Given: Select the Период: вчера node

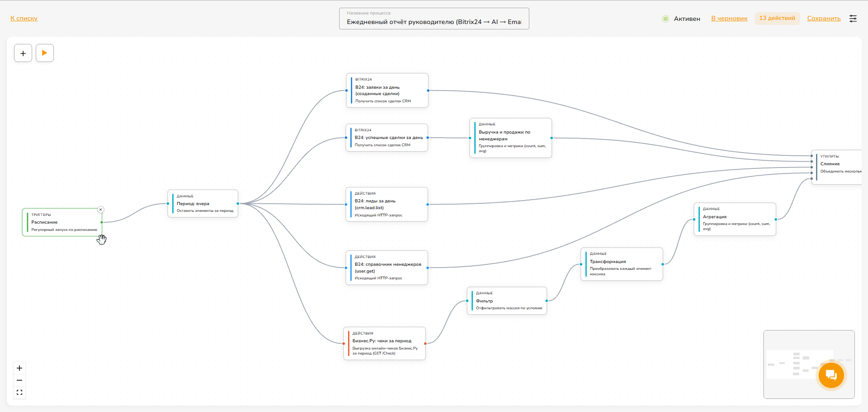Looking at the screenshot, I should tap(203, 204).
